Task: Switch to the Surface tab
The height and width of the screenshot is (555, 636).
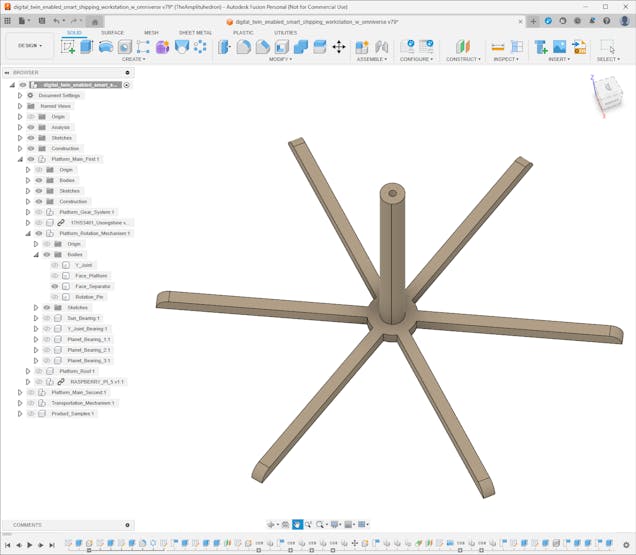Action: pos(112,32)
